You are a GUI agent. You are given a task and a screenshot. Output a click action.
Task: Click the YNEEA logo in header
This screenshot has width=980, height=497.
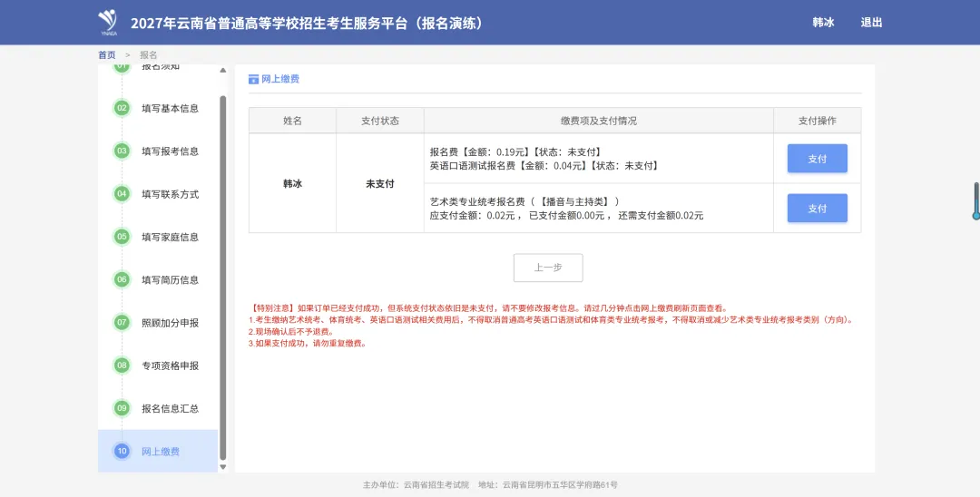coord(107,23)
